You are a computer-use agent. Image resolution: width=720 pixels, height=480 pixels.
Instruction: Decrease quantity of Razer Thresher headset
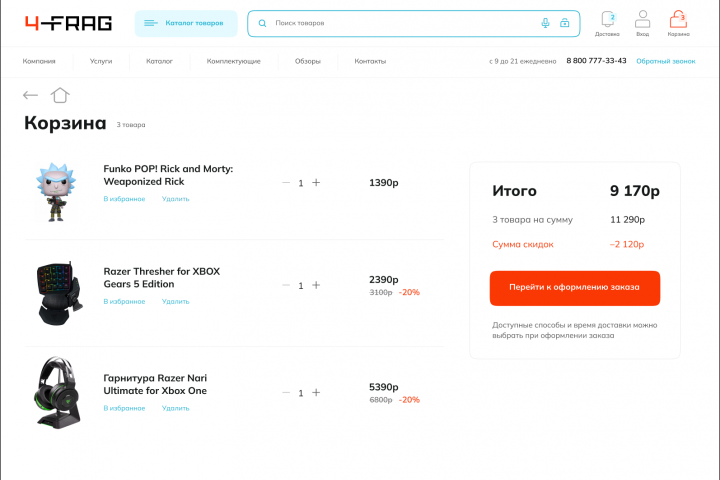(x=286, y=285)
